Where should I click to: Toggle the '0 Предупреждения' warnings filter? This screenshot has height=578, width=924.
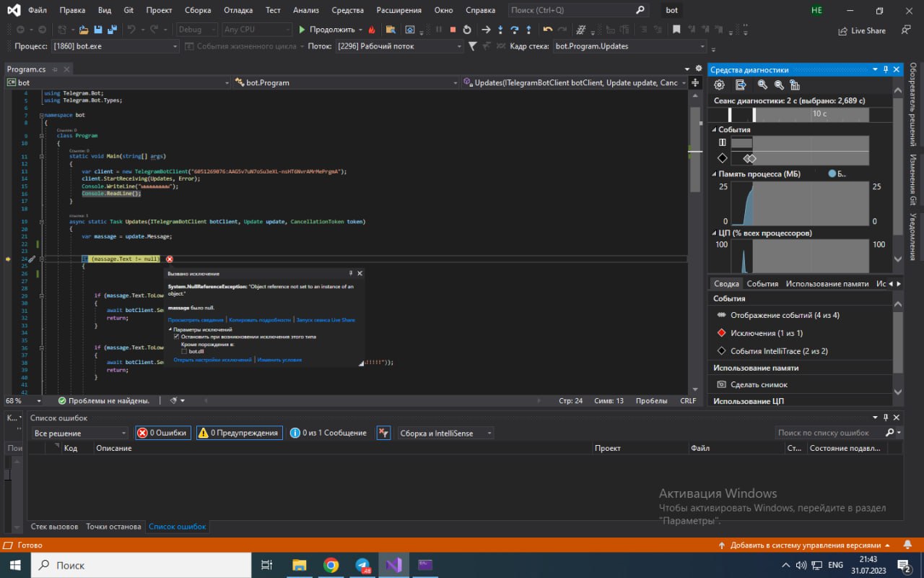tap(239, 433)
